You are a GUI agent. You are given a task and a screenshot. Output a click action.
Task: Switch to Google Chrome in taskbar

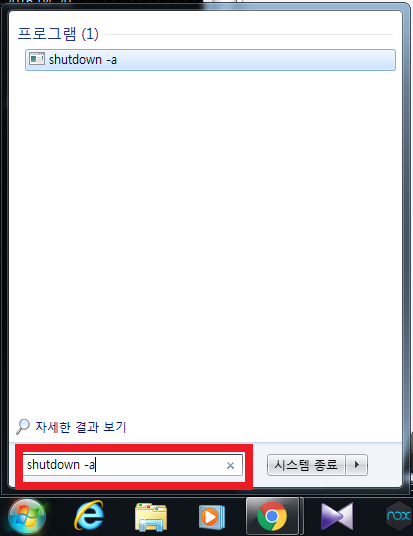coord(272,517)
